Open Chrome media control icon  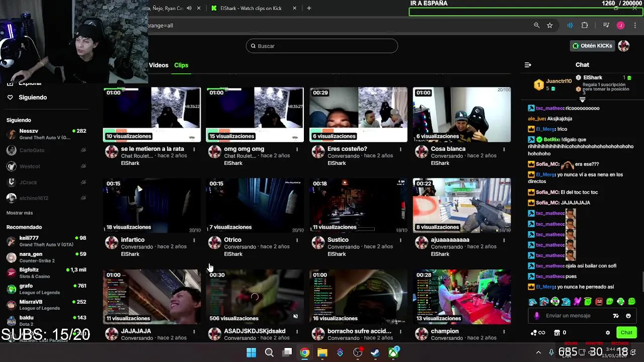(x=606, y=25)
